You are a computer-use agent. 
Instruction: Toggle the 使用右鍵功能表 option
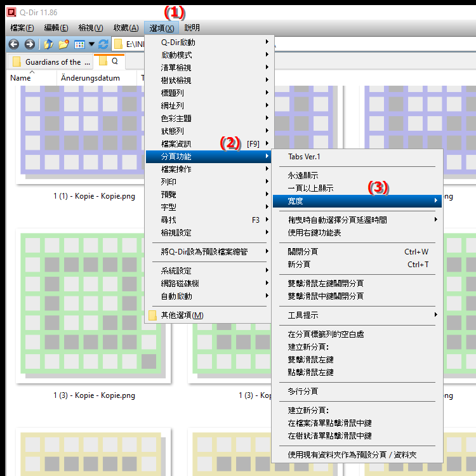click(x=357, y=233)
